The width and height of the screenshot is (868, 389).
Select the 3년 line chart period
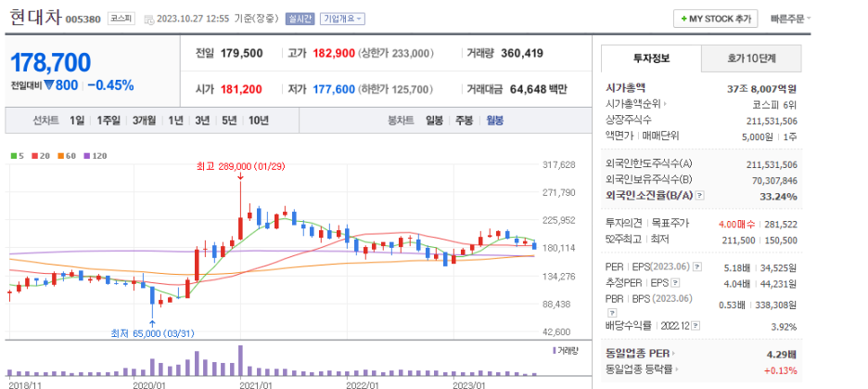pos(202,121)
